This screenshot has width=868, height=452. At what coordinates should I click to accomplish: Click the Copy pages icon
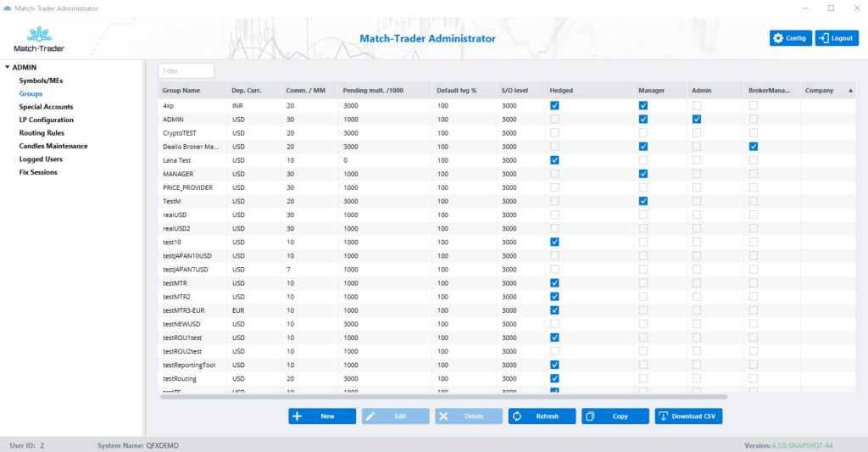coord(590,416)
